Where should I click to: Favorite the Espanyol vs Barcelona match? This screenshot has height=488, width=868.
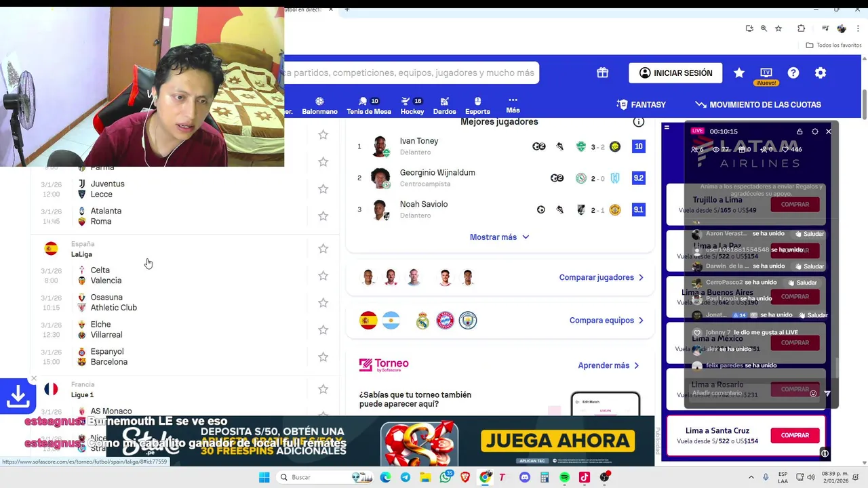coord(323,357)
